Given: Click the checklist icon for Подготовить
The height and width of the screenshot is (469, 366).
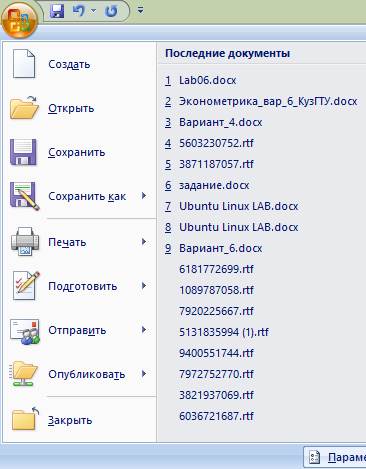Looking at the screenshot, I should 25,286.
